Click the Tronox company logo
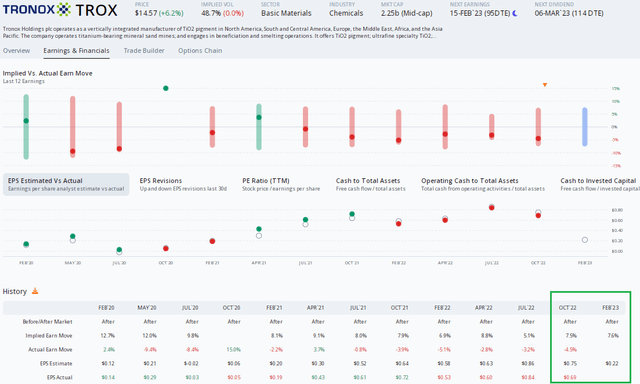Viewport: 640px width, 384px height. pos(37,9)
